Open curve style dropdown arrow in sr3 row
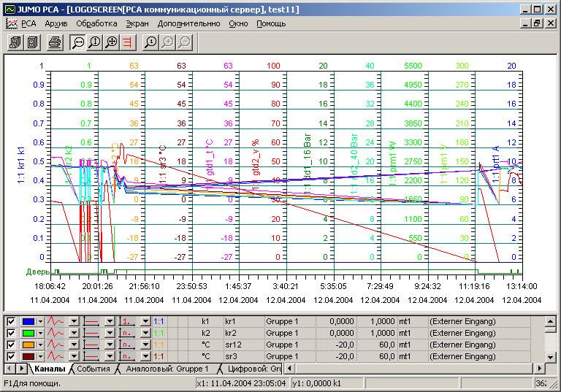The image size is (561, 392). click(74, 356)
